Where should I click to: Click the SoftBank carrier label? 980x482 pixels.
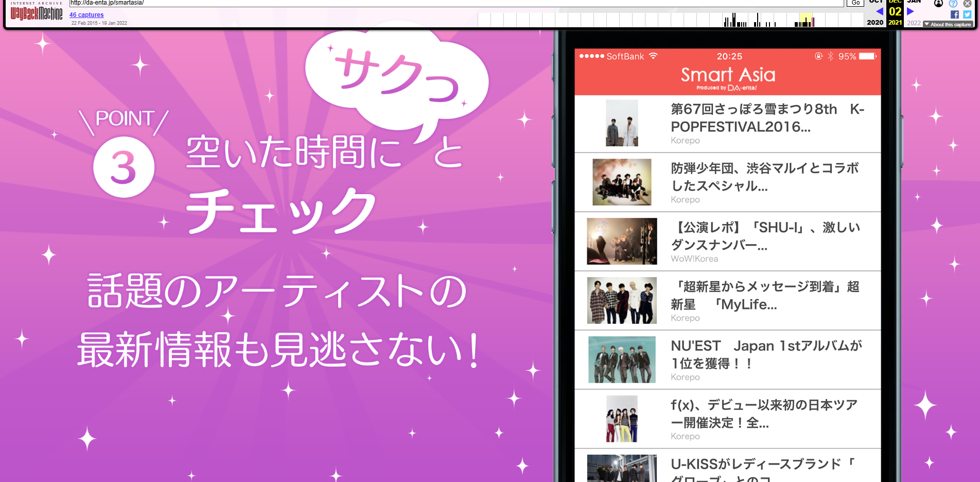pyautogui.click(x=625, y=56)
